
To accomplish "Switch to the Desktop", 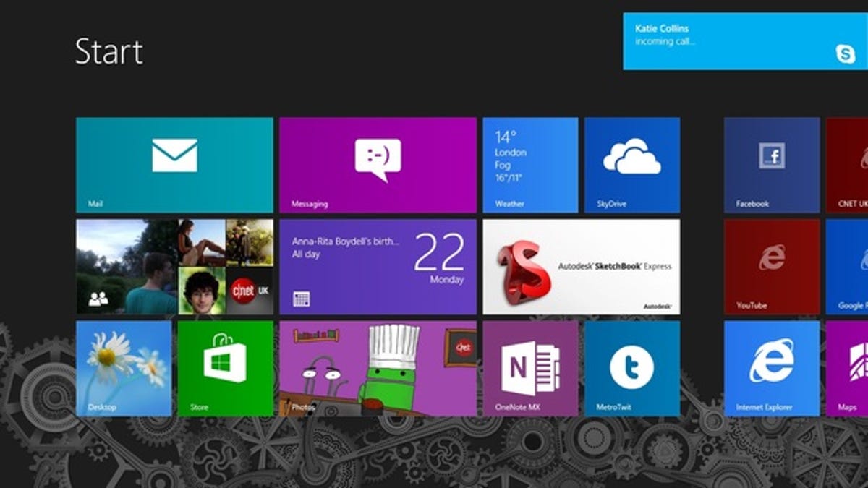I will click(123, 369).
